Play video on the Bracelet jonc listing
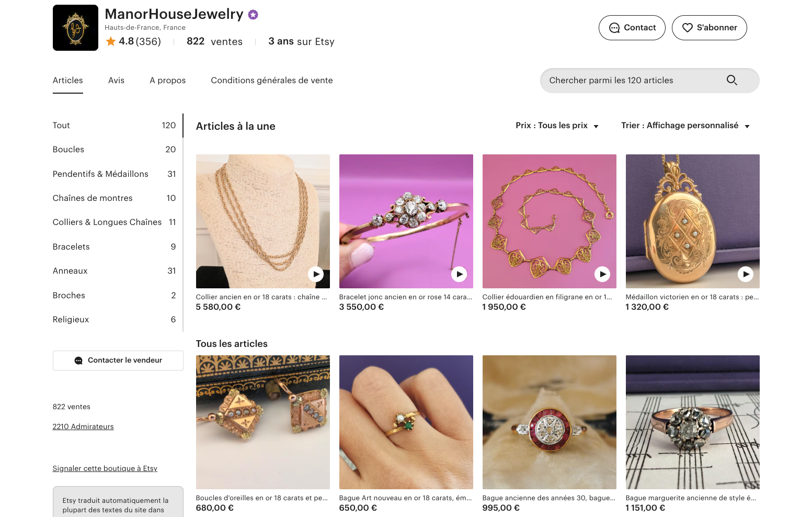812x517 pixels. 459,274
